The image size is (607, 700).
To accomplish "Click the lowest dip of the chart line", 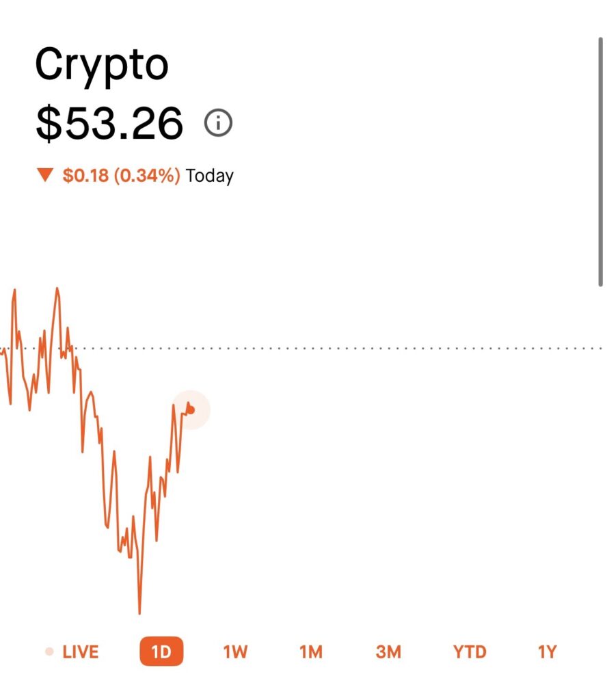I will 139,612.
